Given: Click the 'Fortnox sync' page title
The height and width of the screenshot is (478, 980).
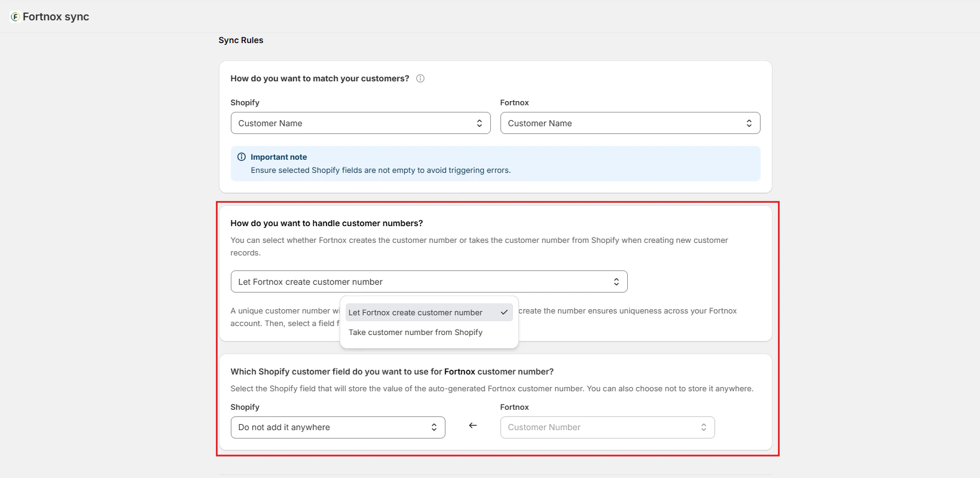Looking at the screenshot, I should [x=56, y=17].
